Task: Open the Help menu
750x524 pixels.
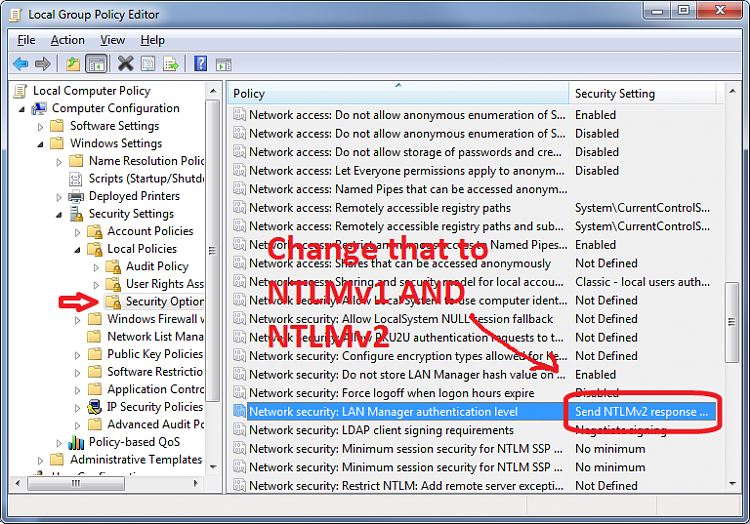Action: tap(153, 40)
